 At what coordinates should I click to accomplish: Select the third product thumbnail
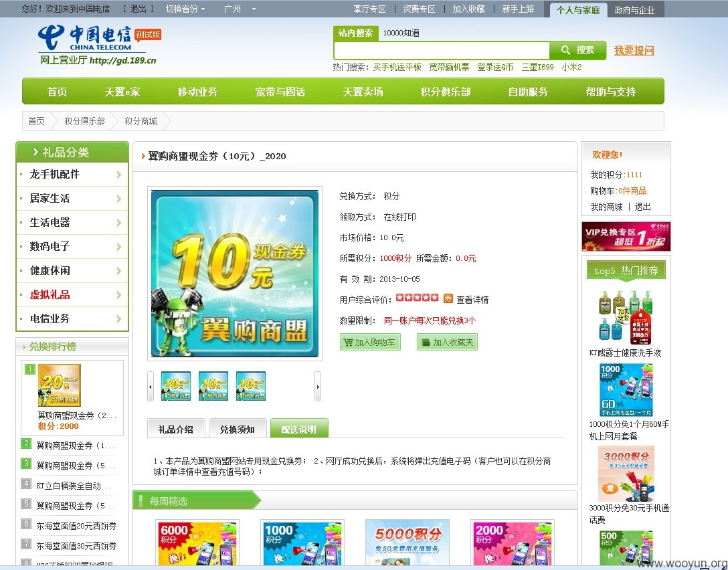(x=251, y=386)
